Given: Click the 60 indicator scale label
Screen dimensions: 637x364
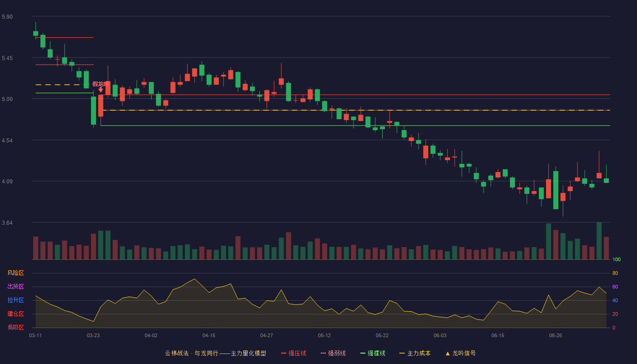Looking at the screenshot, I should pyautogui.click(x=615, y=287).
